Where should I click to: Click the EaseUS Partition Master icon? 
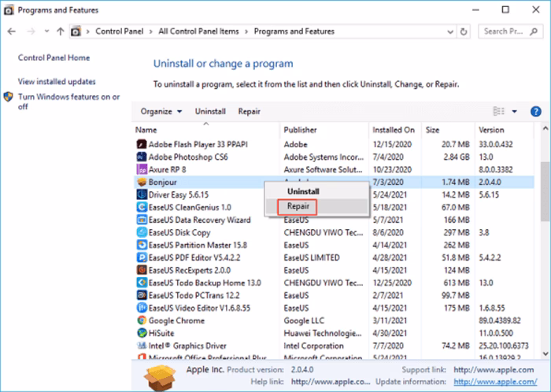(x=142, y=245)
